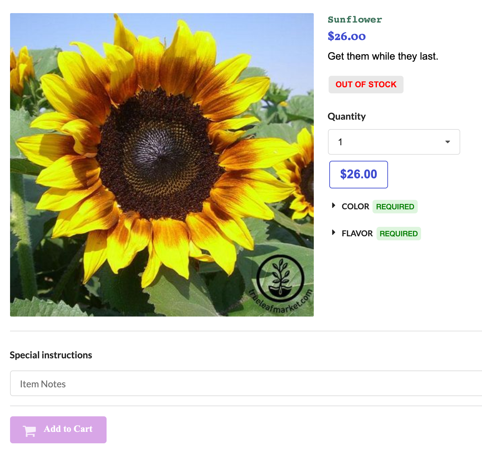Click the Quantity label

[347, 116]
